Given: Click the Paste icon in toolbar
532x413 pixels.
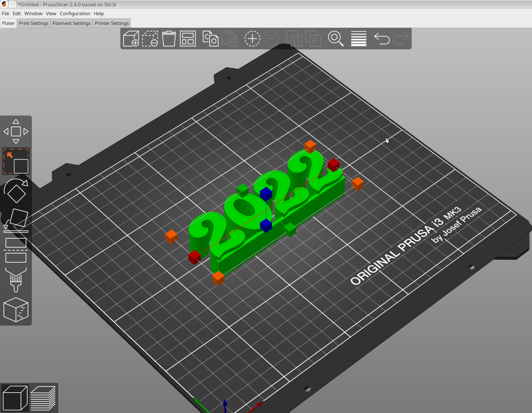Looking at the screenshot, I should point(230,39).
